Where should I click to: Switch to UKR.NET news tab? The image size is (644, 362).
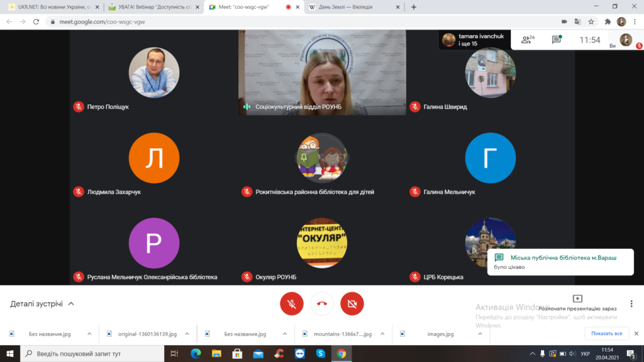[x=50, y=7]
